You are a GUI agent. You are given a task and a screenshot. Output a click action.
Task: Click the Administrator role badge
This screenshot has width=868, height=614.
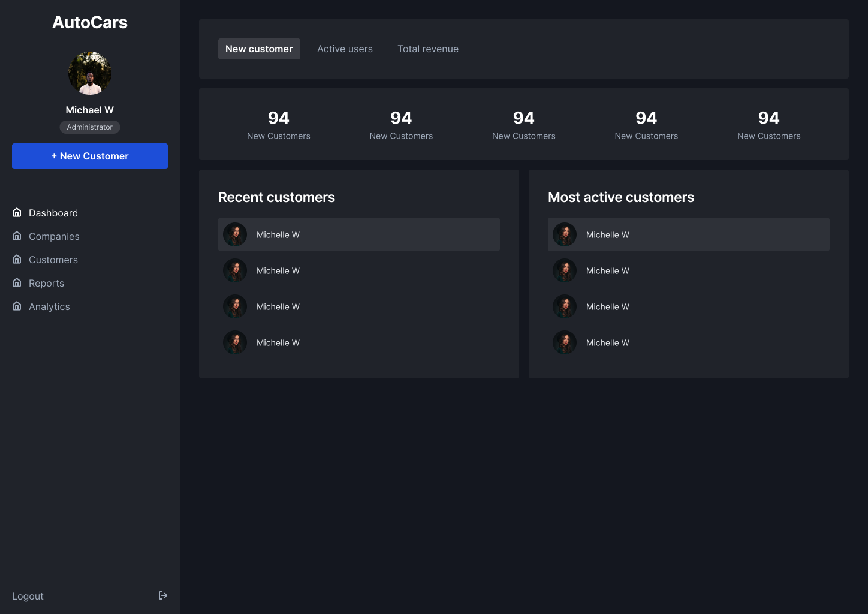pyautogui.click(x=90, y=127)
